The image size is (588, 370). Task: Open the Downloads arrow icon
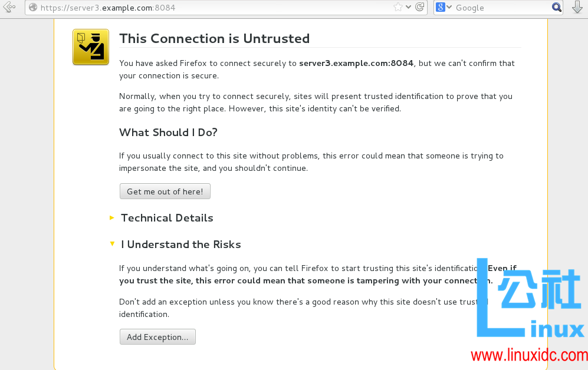pos(577,8)
